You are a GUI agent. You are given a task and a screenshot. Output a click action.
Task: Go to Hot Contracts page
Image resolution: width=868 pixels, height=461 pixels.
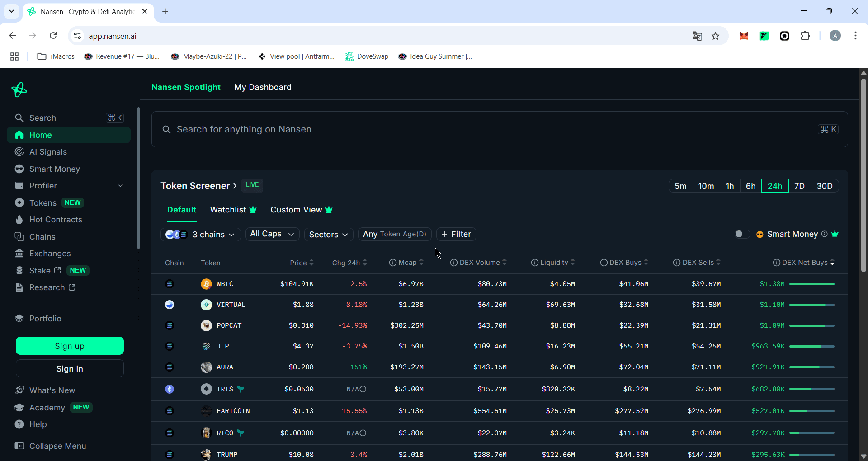point(56,220)
